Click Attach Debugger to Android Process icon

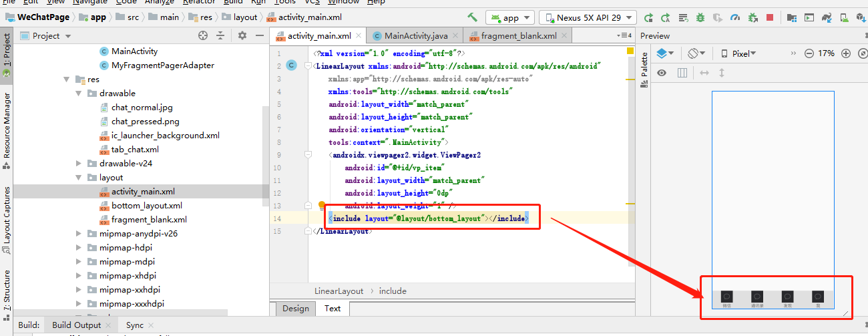pyautogui.click(x=752, y=17)
